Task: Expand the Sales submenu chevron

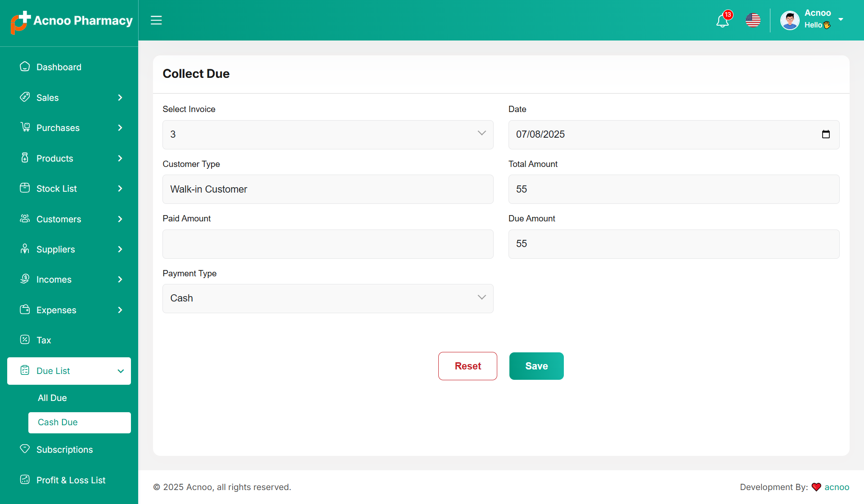Action: point(120,98)
